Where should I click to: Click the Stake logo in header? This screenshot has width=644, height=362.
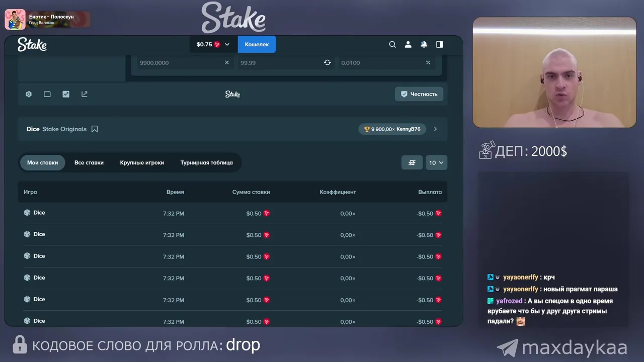[32, 44]
